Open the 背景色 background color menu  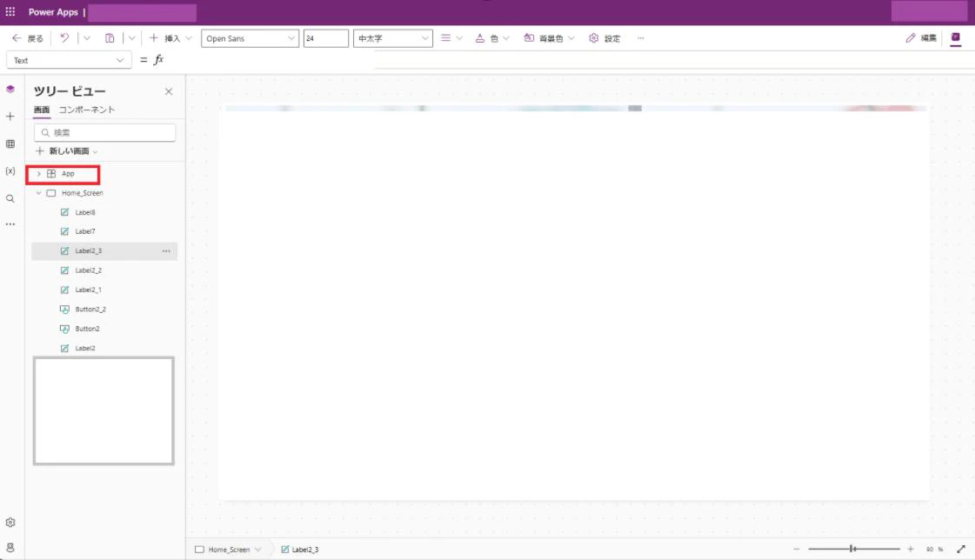[x=549, y=38]
